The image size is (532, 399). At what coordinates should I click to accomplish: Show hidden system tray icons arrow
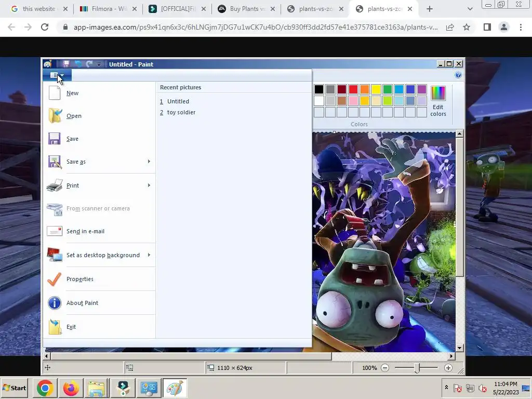tap(446, 388)
